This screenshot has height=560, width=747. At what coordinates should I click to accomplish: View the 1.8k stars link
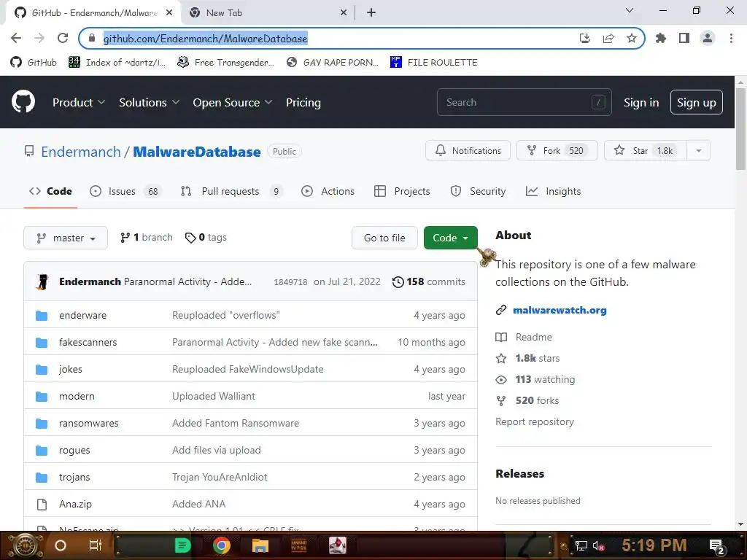point(537,358)
